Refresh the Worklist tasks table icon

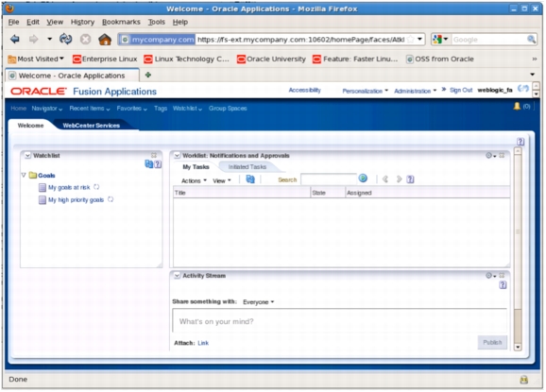pyautogui.click(x=250, y=179)
